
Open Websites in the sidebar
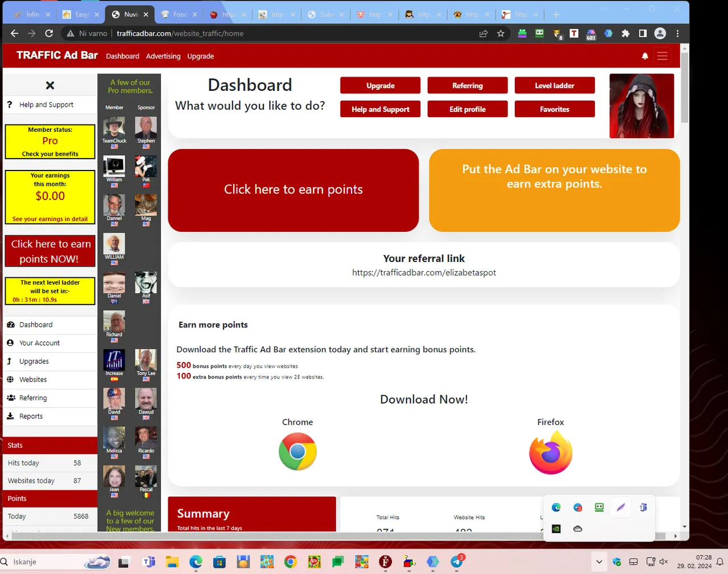click(x=50, y=380)
